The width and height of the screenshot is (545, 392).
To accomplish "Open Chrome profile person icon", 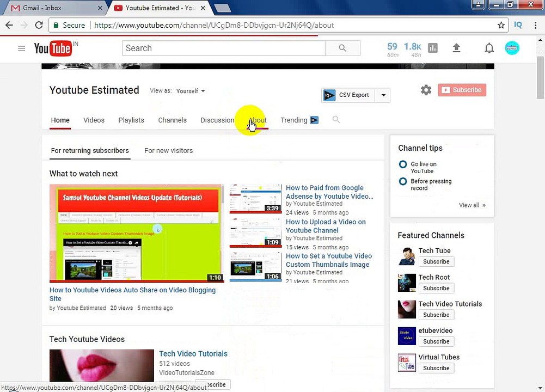I will pyautogui.click(x=478, y=4).
